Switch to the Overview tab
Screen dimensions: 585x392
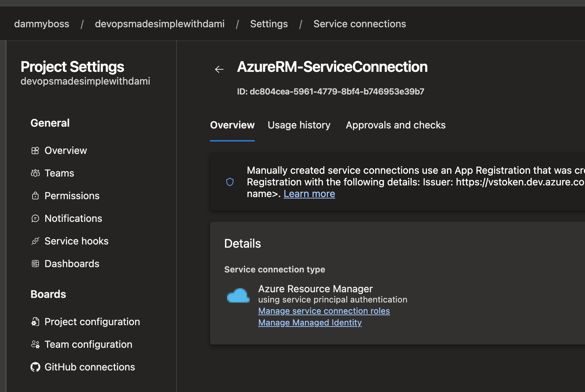tap(232, 125)
